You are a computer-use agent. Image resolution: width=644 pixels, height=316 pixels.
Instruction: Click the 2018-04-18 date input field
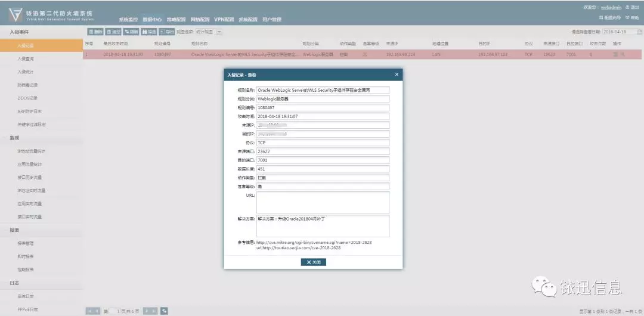(x=620, y=32)
